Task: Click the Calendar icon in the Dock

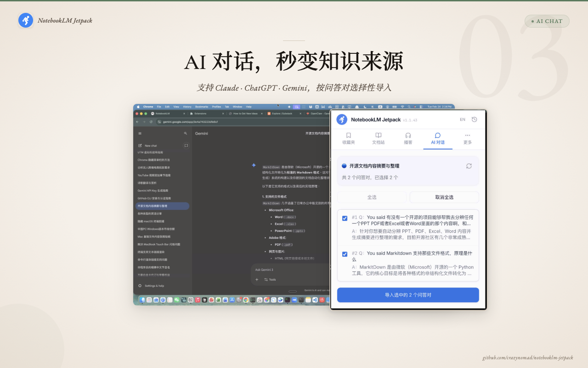Action: click(x=260, y=300)
